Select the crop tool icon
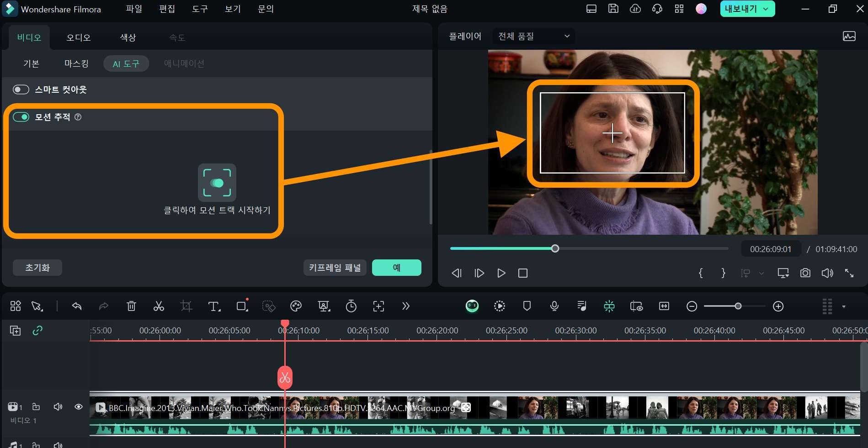 tap(186, 306)
